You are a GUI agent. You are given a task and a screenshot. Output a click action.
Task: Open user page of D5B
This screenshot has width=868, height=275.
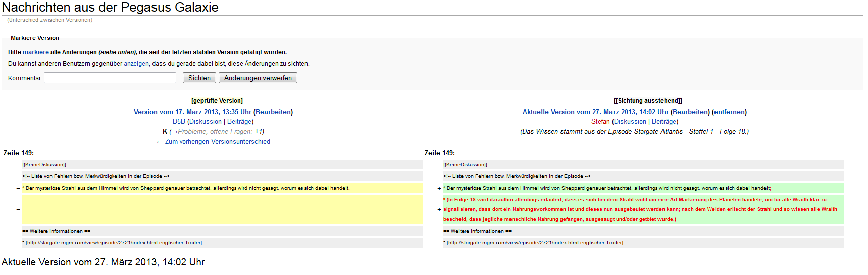coord(179,122)
